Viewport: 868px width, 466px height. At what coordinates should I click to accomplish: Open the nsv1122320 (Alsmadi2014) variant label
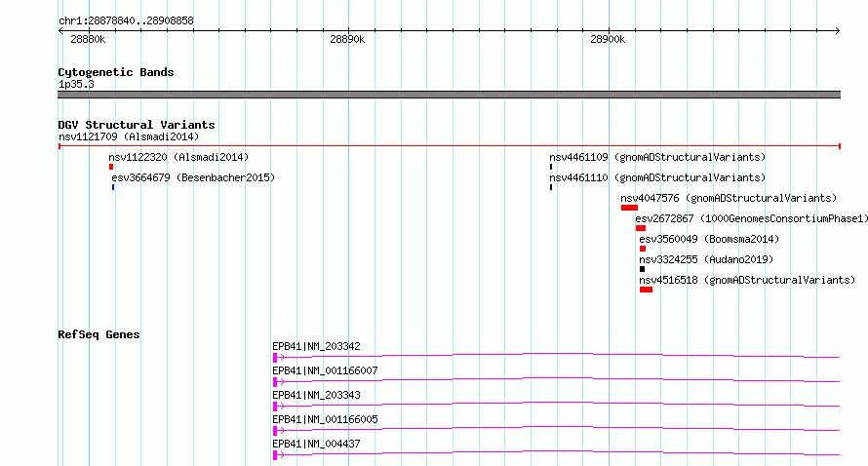(178, 157)
